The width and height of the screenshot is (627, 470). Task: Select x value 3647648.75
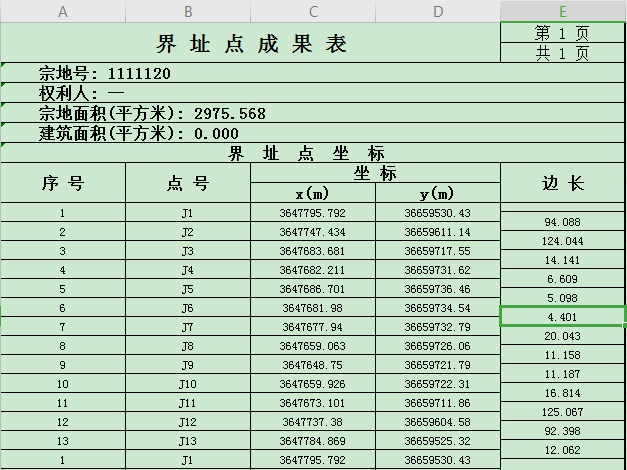pyautogui.click(x=313, y=365)
